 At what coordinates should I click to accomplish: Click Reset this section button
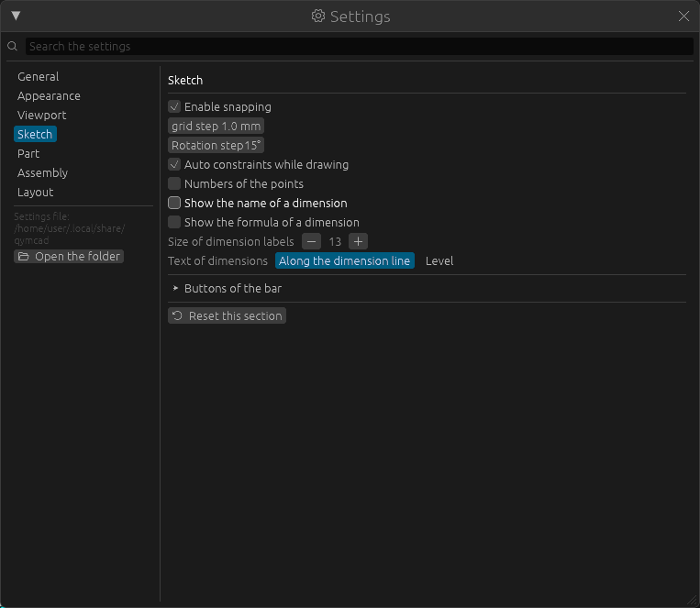point(228,315)
